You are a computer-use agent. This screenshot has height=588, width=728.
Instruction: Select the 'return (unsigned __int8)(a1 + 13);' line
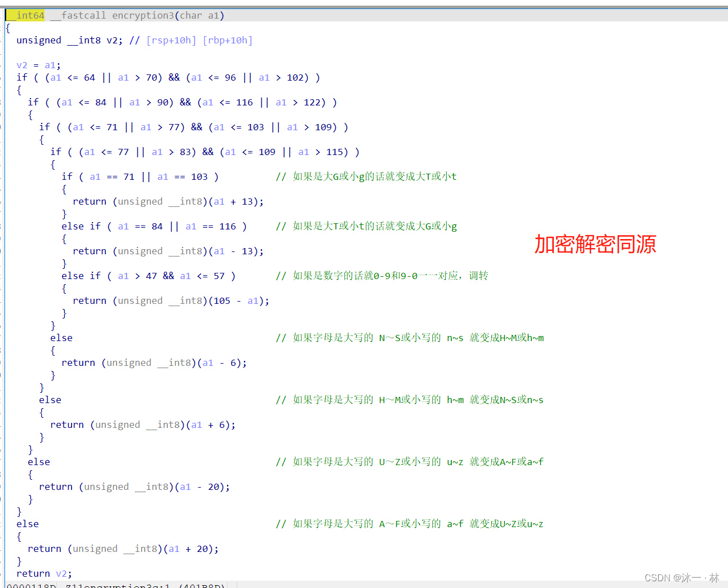(x=168, y=201)
